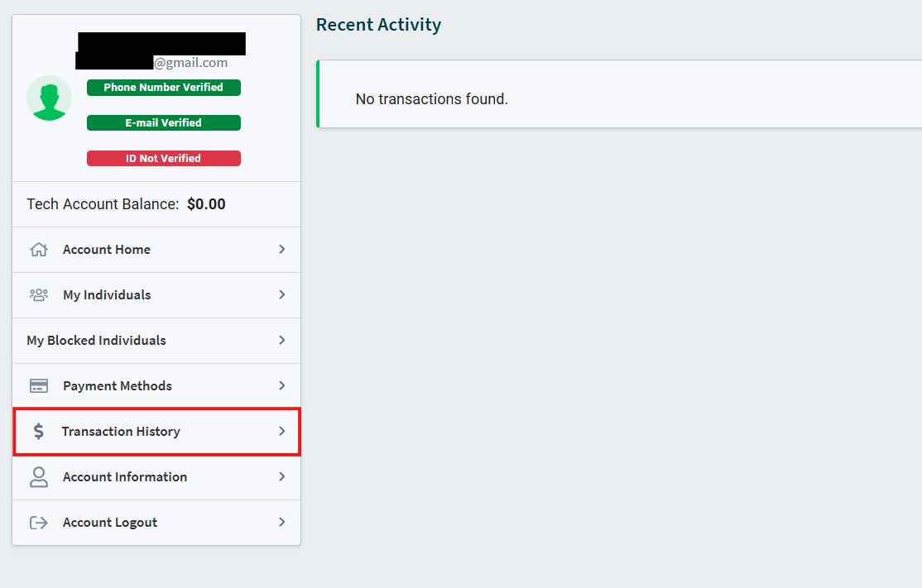This screenshot has height=588, width=922.
Task: Expand the Payment Methods chevron arrow
Action: coord(281,385)
